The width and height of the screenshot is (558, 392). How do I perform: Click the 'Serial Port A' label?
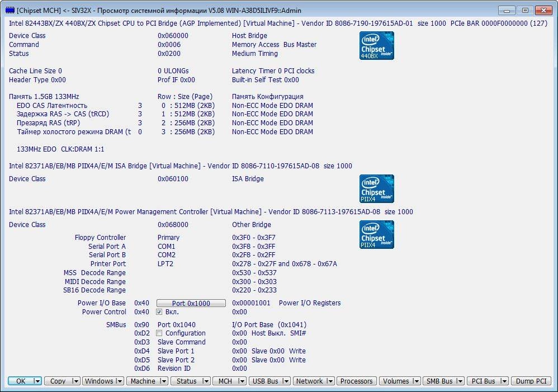(x=107, y=247)
